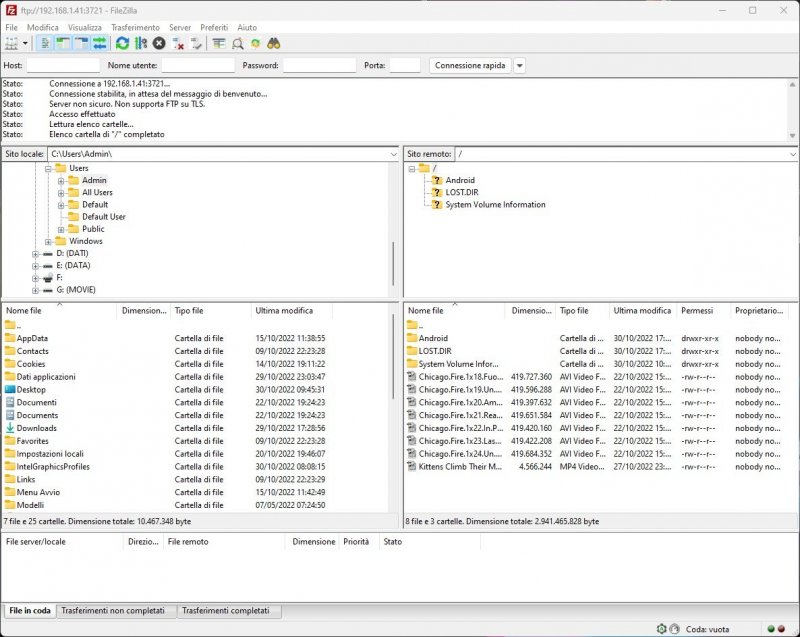Open the Trasferimento menu

(135, 27)
